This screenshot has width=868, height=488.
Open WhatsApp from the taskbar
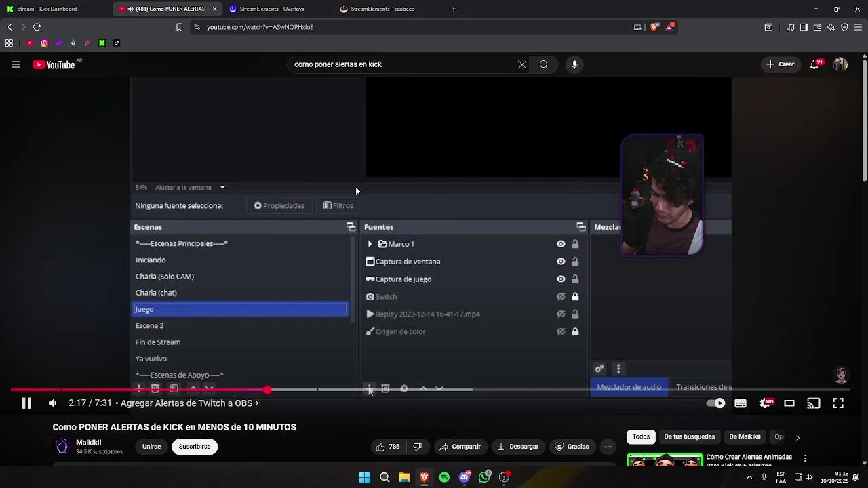tap(484, 477)
